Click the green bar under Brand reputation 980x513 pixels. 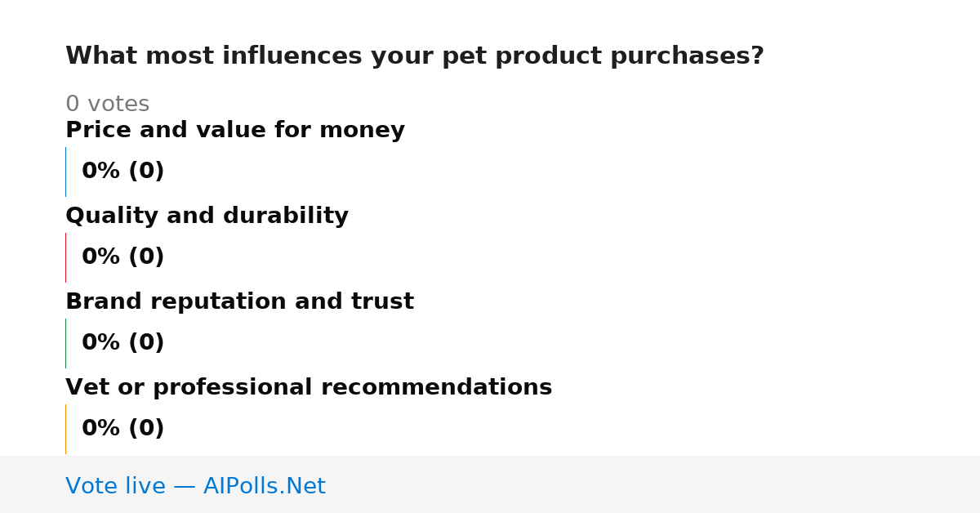point(65,343)
